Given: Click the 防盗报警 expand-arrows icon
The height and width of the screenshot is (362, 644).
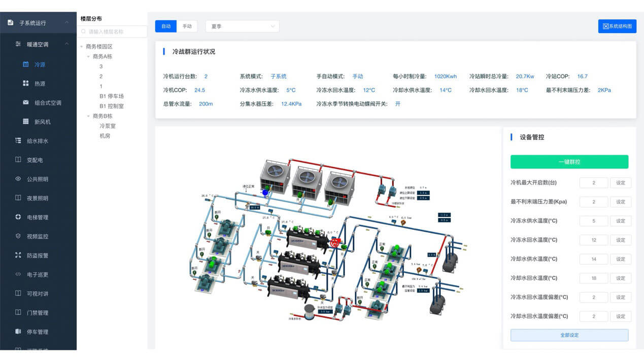Looking at the screenshot, I should click(x=18, y=255).
